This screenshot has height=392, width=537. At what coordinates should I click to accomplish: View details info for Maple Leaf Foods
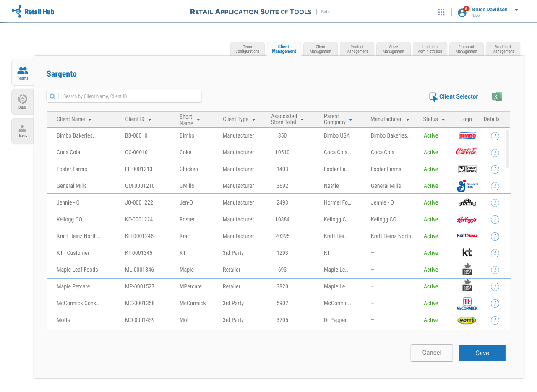[x=495, y=270]
